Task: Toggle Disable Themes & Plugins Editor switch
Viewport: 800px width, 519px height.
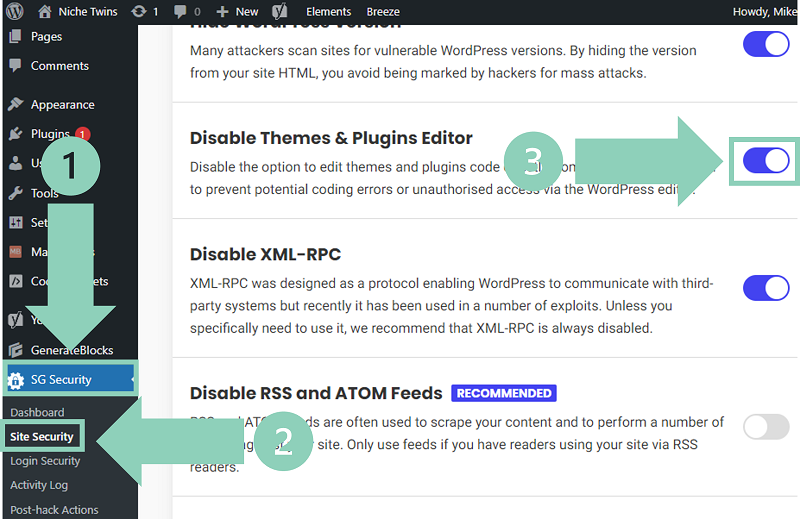Action: (x=766, y=161)
